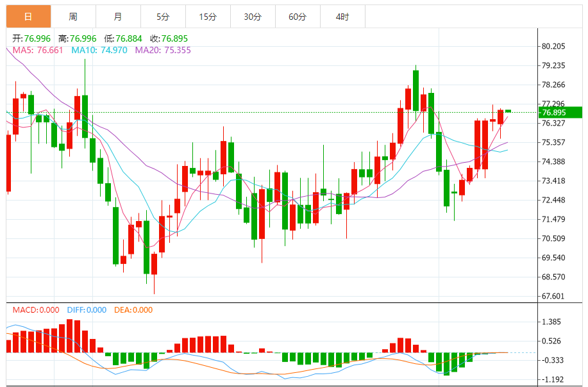Open the 5分 five-minute chart tab
588x387 pixels.
pos(163,17)
